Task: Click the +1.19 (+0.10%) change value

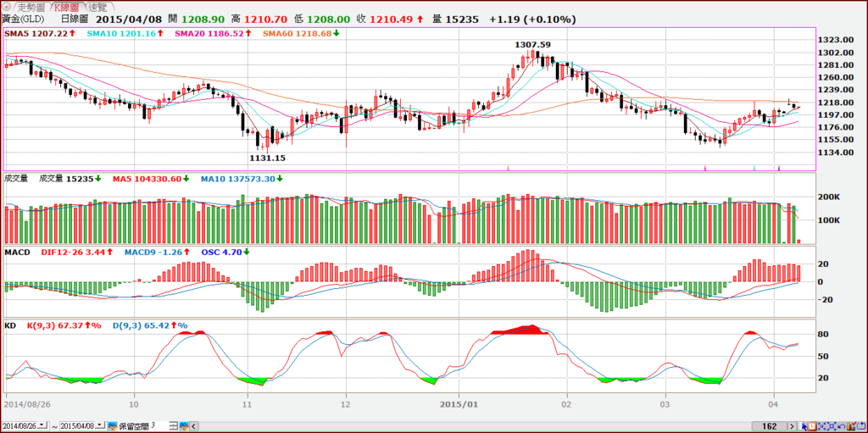Action: click(532, 19)
